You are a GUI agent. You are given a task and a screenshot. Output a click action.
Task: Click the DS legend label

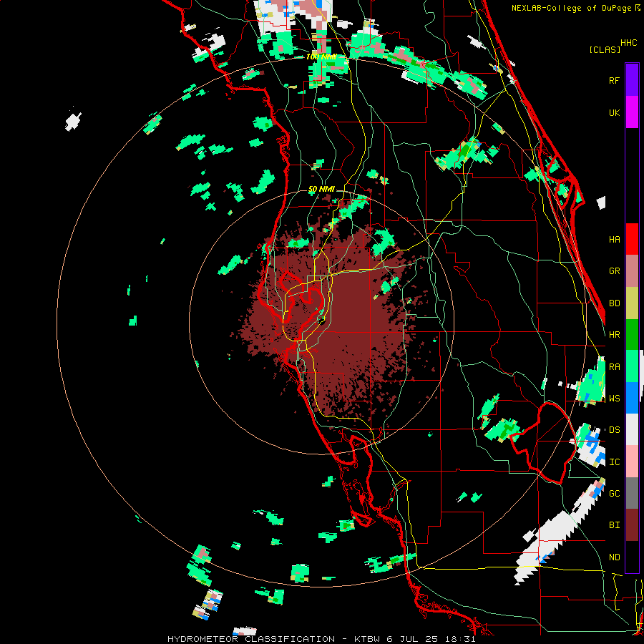point(614,430)
